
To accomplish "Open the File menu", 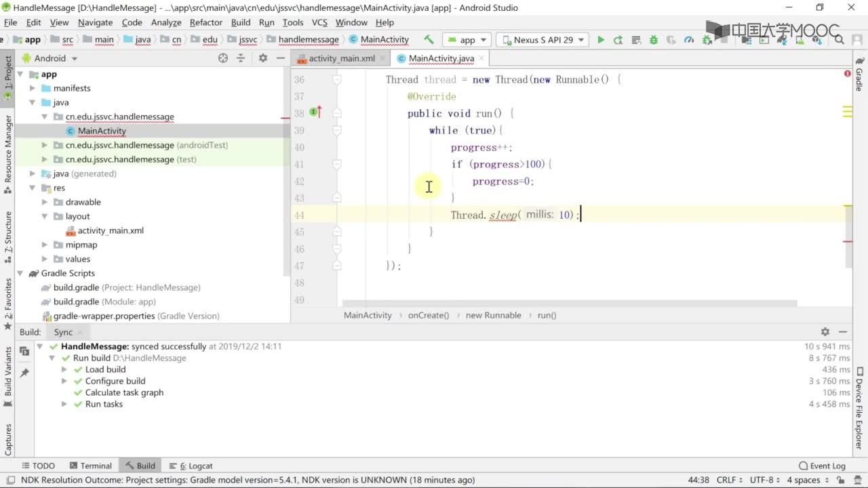I will [10, 22].
